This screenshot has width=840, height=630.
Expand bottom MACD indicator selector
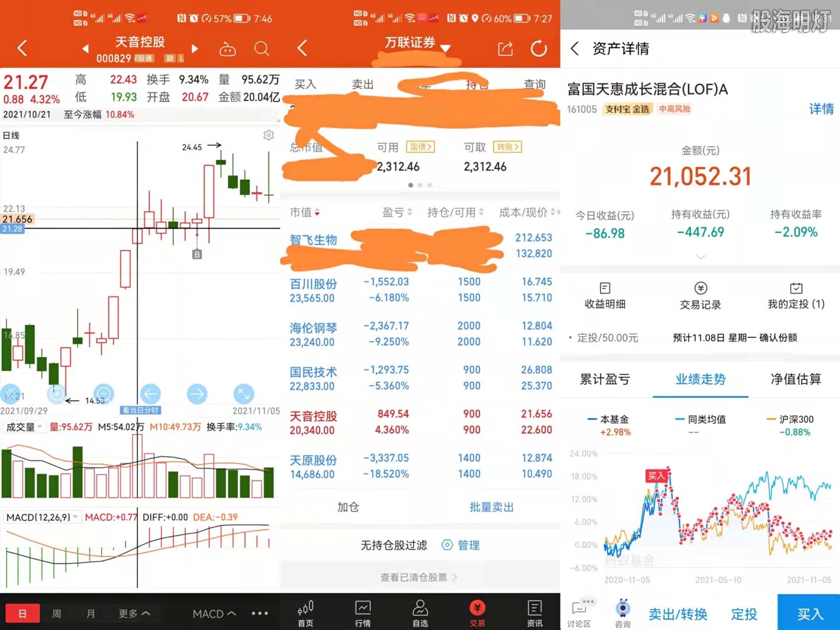tap(214, 614)
